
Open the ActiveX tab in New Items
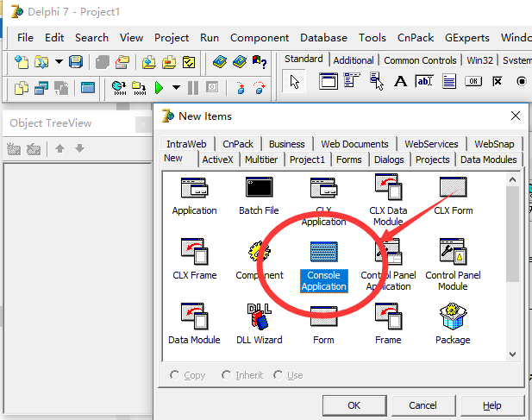pos(218,160)
